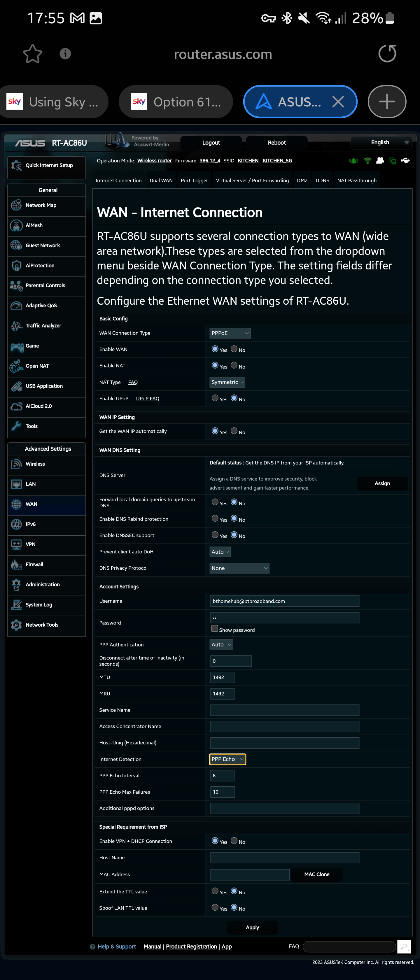Screen dimensions: 420x980
Task: Click the Username input field
Action: pos(285,602)
